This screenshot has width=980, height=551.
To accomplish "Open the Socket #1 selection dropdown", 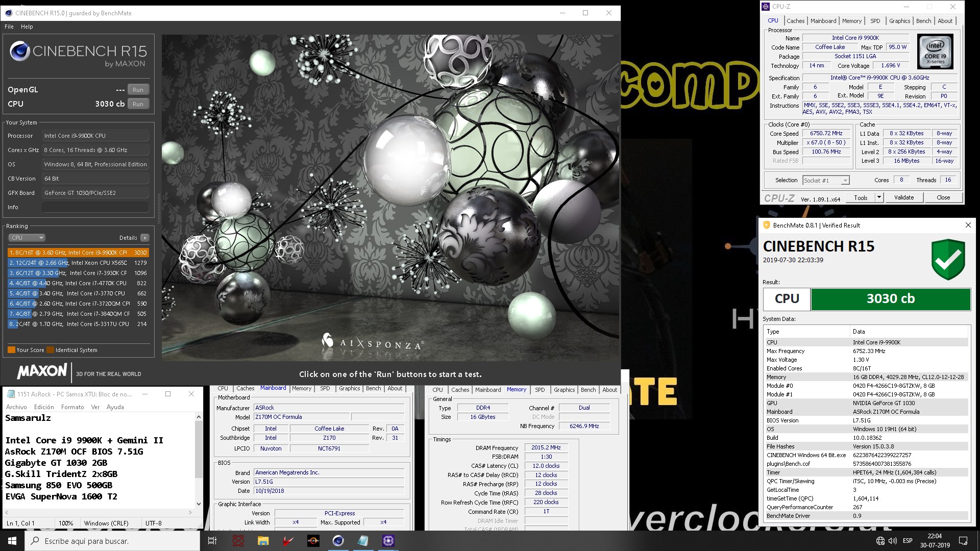I will 826,181.
